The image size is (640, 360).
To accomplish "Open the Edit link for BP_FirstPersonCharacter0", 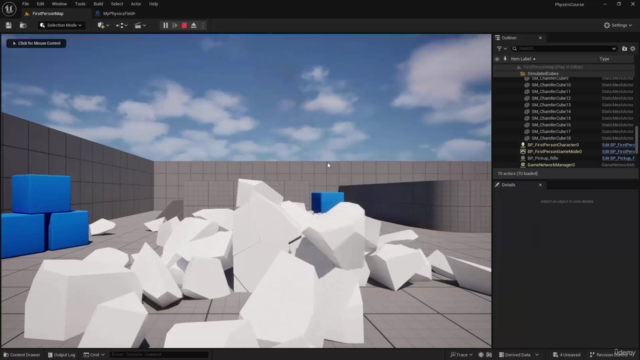I will (618, 145).
